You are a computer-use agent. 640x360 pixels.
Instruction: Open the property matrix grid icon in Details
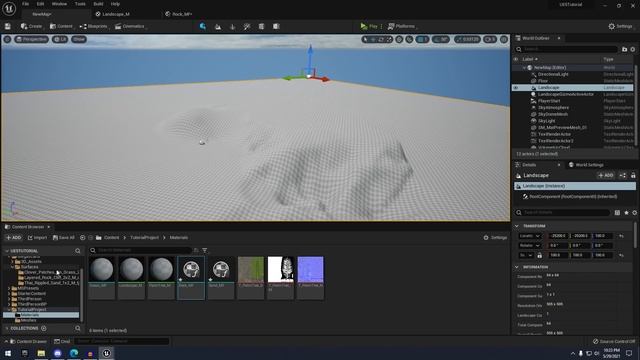point(617,212)
